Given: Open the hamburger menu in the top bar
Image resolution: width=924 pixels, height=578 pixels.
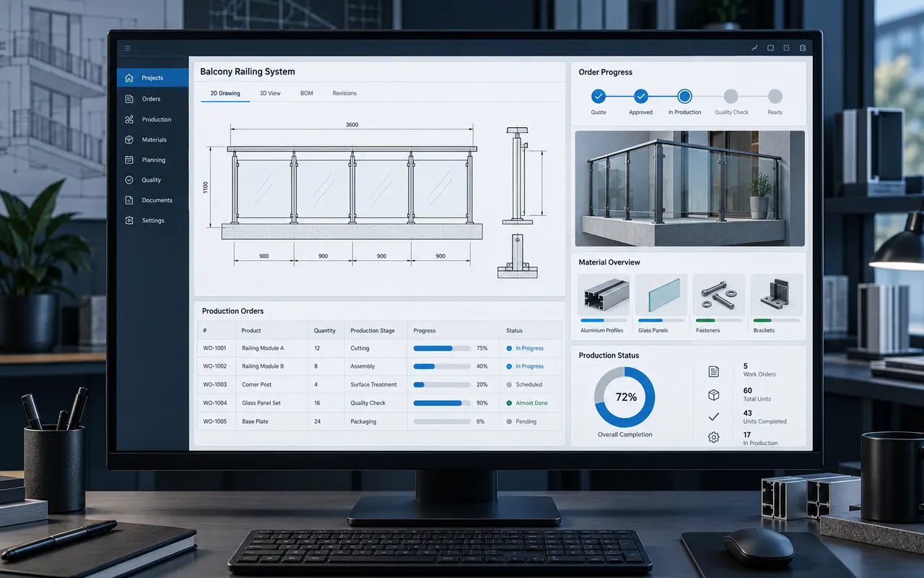Looking at the screenshot, I should [128, 48].
